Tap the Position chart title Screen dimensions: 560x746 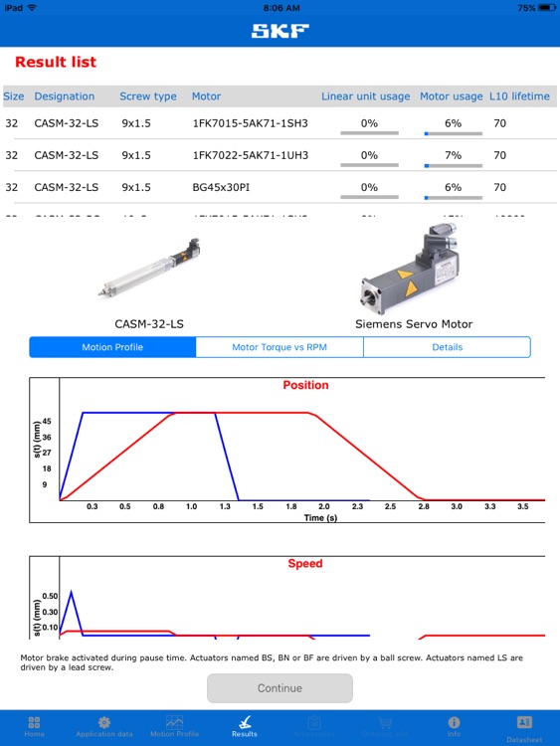(305, 385)
